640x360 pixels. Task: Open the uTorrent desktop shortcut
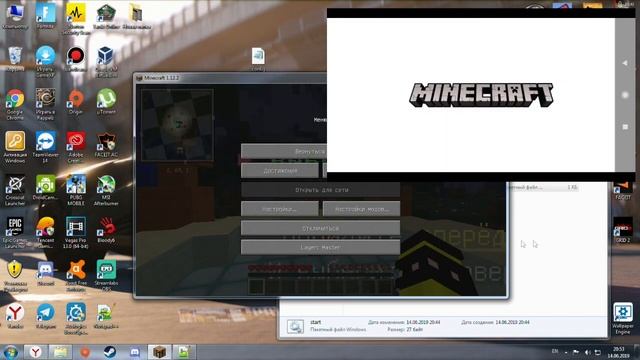(x=106, y=101)
